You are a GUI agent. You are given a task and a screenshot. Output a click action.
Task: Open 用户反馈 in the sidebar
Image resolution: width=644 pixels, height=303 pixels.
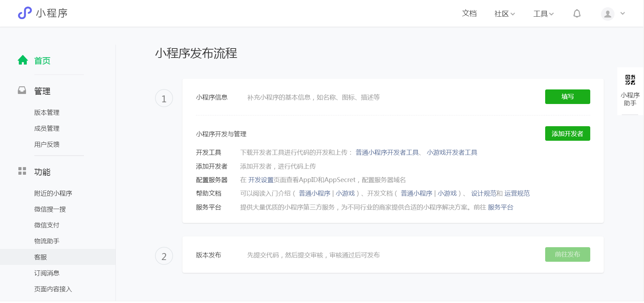pos(47,145)
